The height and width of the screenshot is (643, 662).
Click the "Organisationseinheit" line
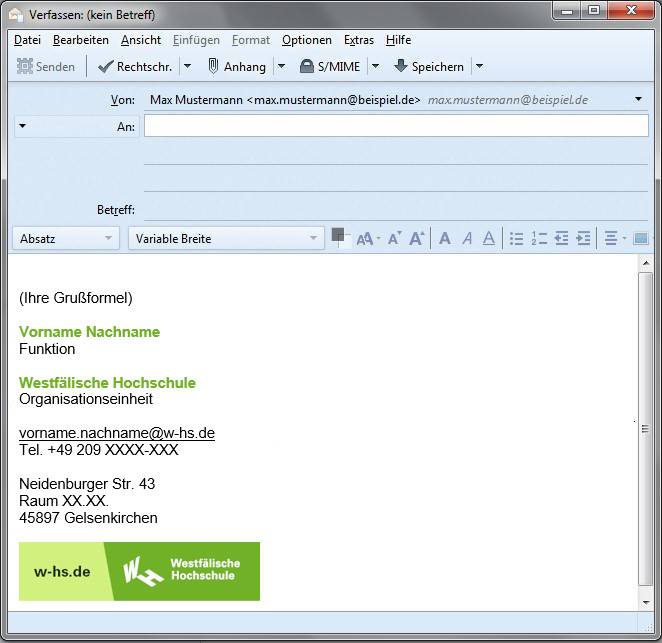coord(86,399)
